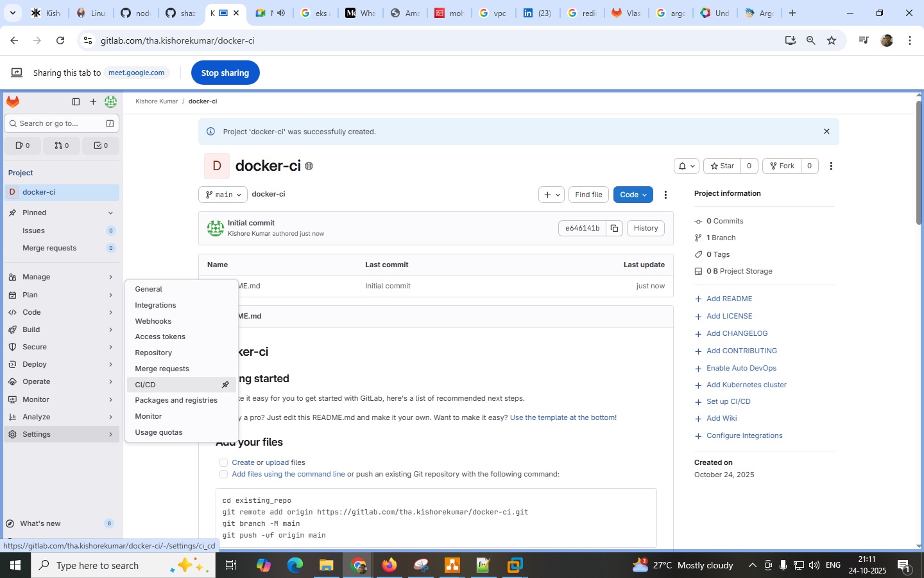Open assigned merge requests counter
The height and width of the screenshot is (578, 924).
tap(62, 146)
